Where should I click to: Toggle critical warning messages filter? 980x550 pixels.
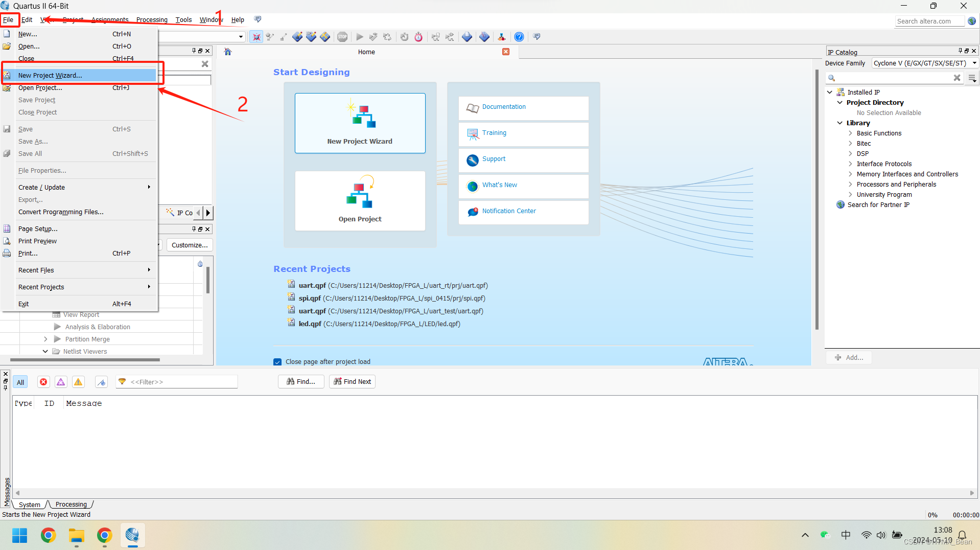click(61, 382)
